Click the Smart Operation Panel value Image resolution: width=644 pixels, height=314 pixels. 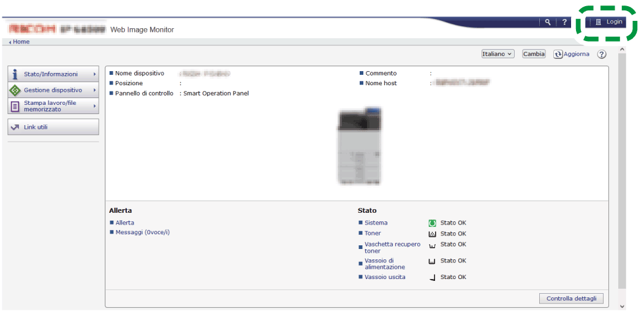pos(216,93)
